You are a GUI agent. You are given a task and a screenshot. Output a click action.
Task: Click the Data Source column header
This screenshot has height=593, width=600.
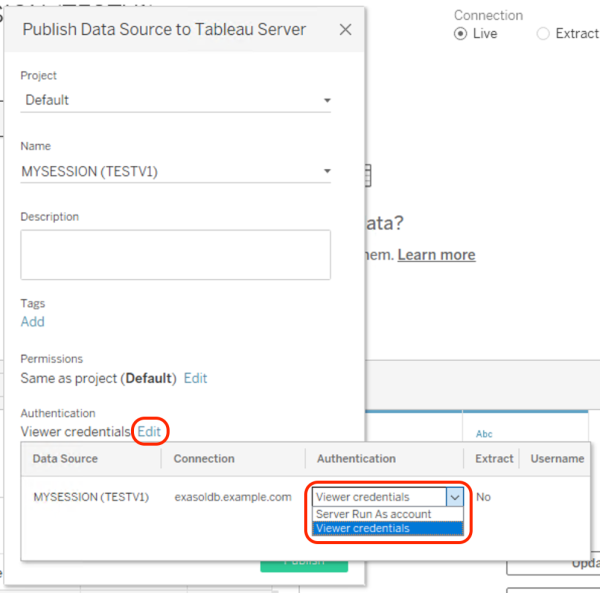pyautogui.click(x=65, y=459)
